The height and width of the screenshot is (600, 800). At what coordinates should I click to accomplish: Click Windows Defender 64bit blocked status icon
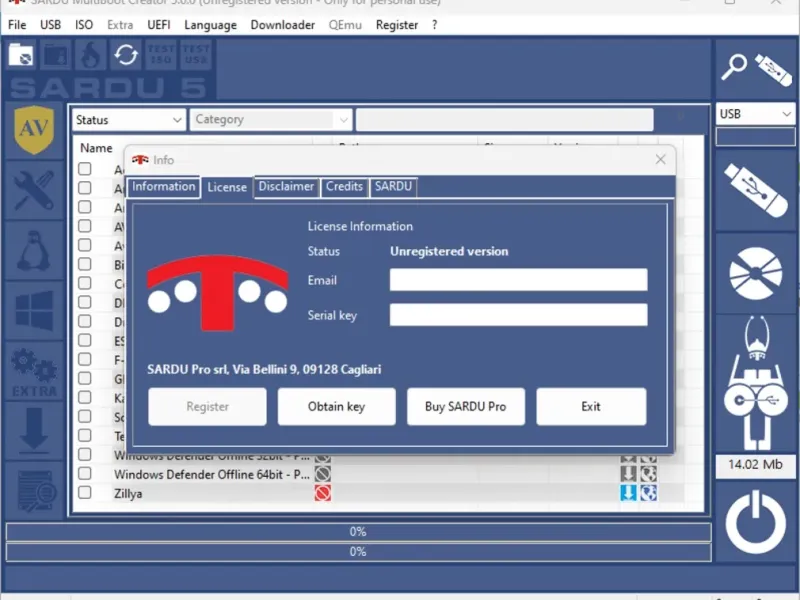pos(322,473)
